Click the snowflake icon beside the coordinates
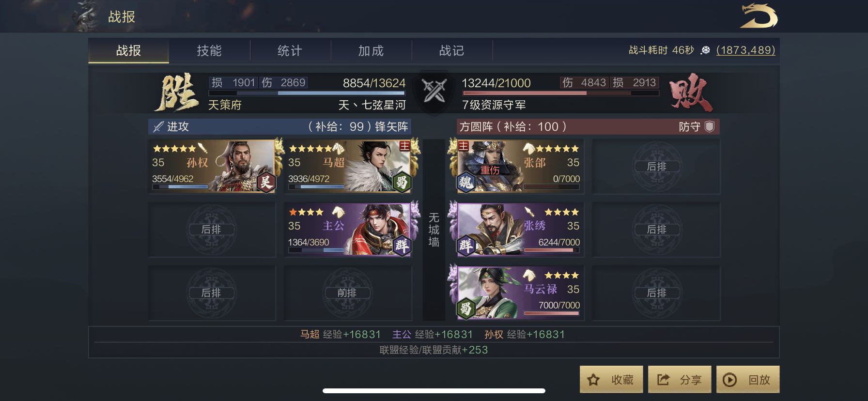The height and width of the screenshot is (401, 868). tap(705, 50)
